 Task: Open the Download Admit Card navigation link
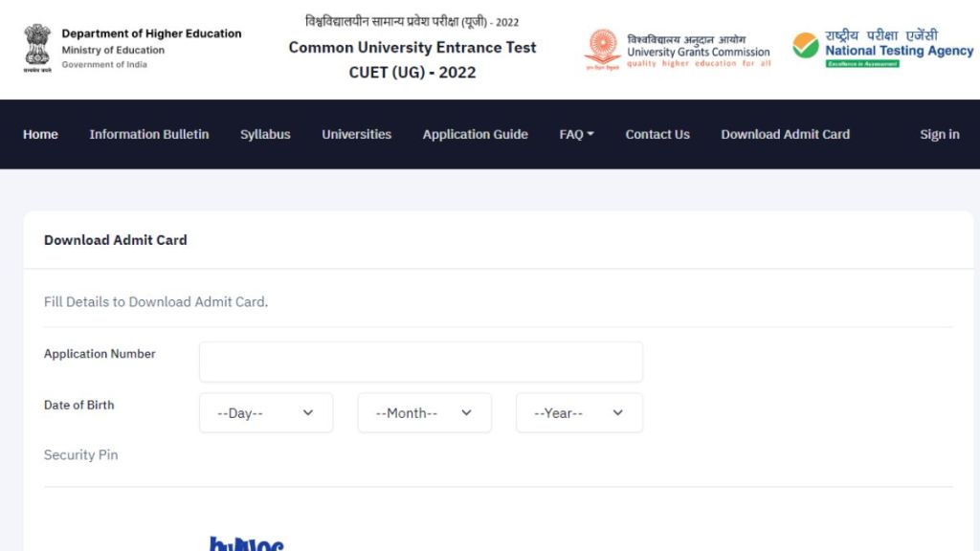pyautogui.click(x=785, y=135)
